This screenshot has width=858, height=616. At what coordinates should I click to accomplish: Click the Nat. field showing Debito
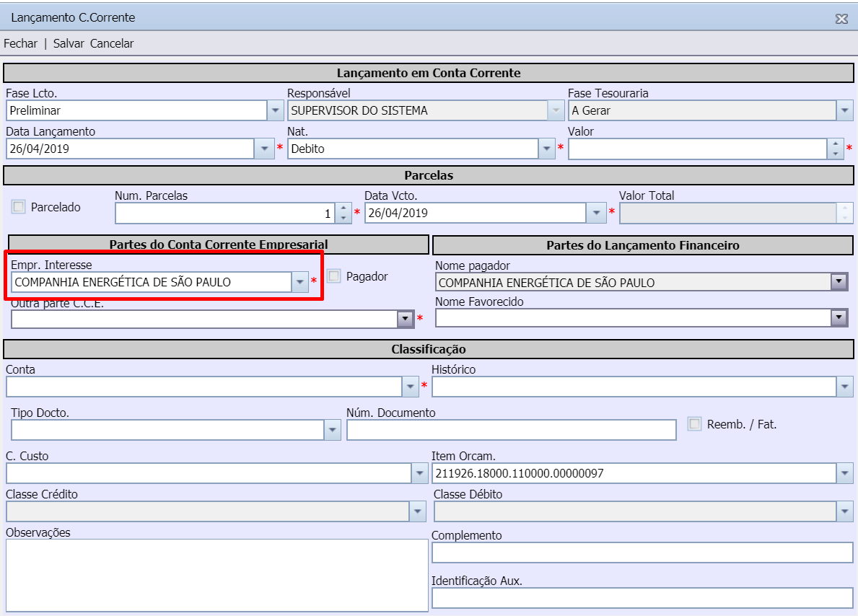point(413,149)
